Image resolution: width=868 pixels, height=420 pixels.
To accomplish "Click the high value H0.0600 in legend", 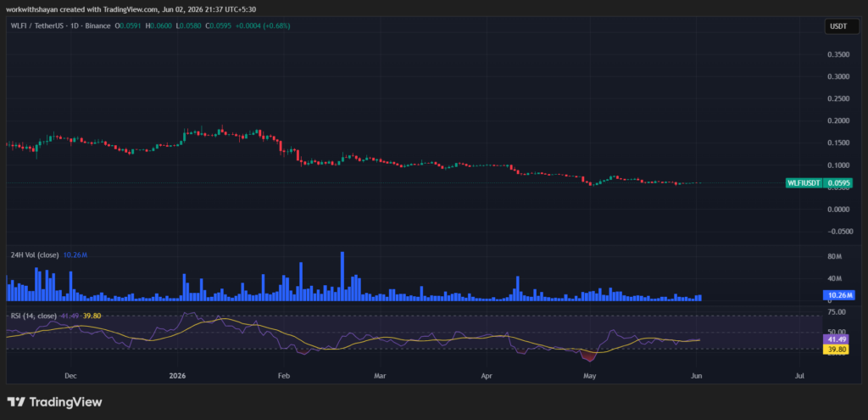I will tap(158, 25).
